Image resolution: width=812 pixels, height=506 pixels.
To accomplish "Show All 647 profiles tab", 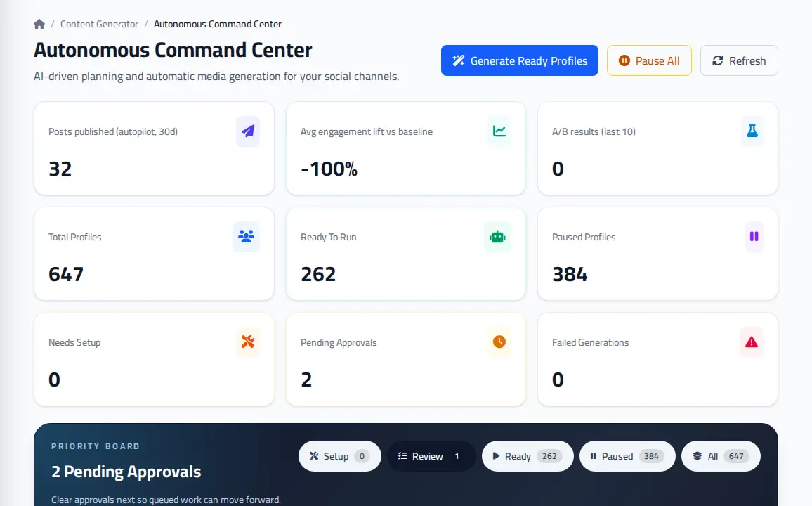I will pyautogui.click(x=721, y=456).
